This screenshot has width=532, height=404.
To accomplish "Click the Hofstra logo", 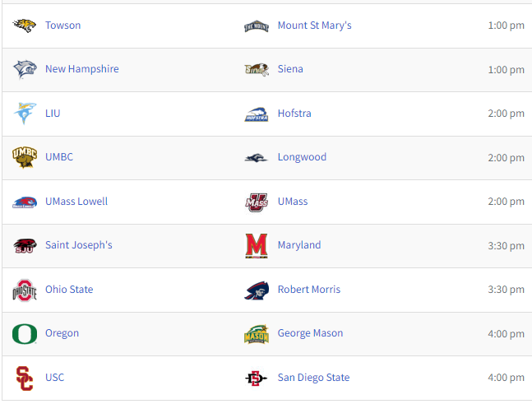I will click(x=257, y=114).
